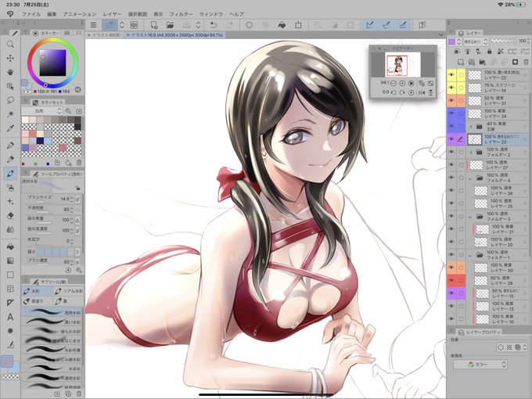Zoom in using Navigator plus icon

[x=402, y=83]
